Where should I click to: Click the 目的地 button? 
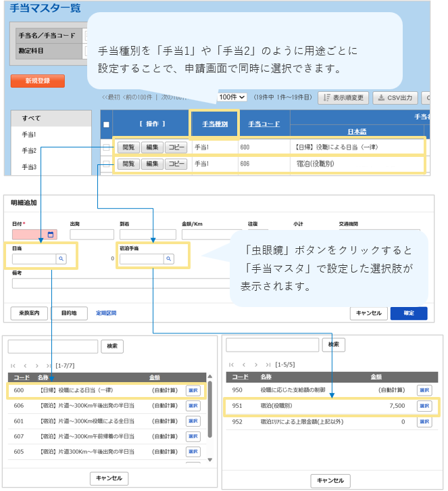[x=69, y=313]
